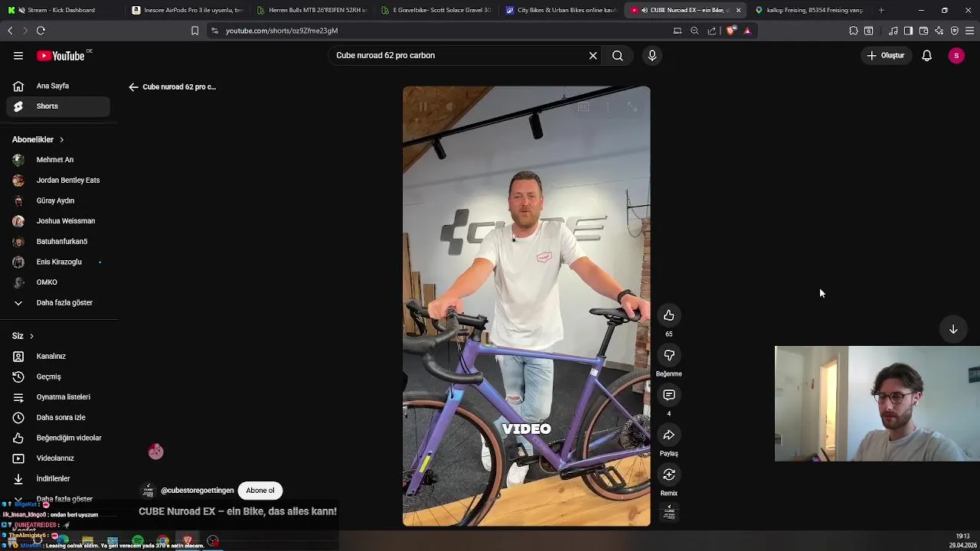980x551 pixels.
Task: Open the OMKO channel
Action: point(58,282)
